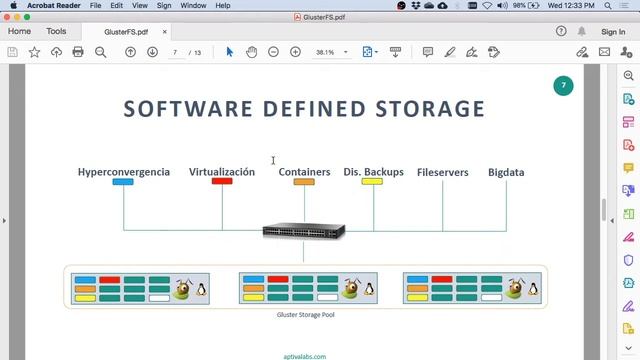Open the Help menu

223,6
